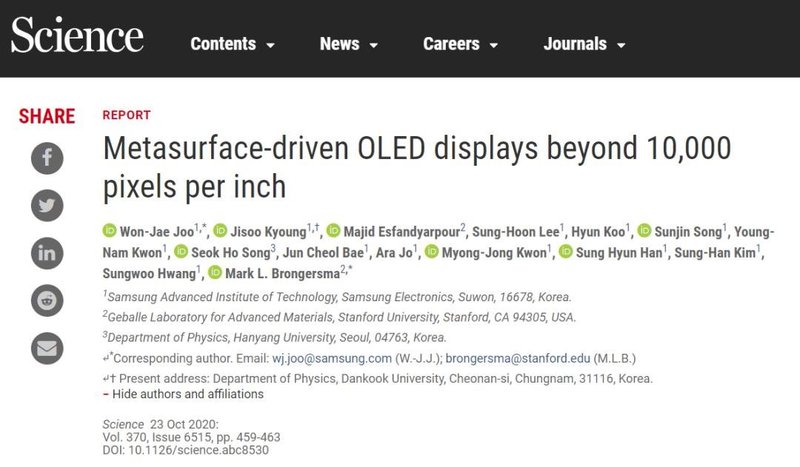Share article on Reddit
This screenshot has height=467, width=800.
point(47,299)
